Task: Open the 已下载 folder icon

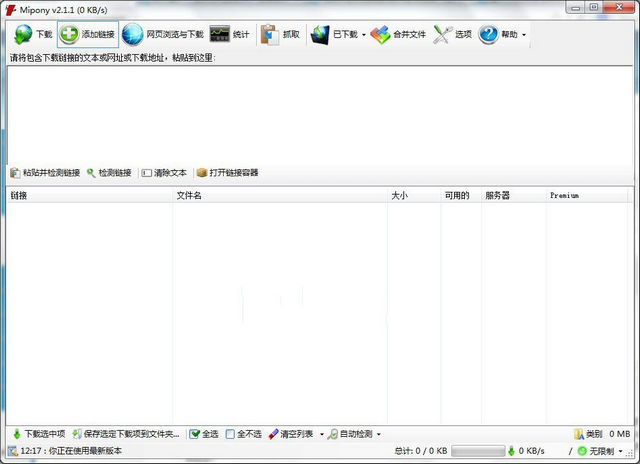Action: pyautogui.click(x=320, y=34)
